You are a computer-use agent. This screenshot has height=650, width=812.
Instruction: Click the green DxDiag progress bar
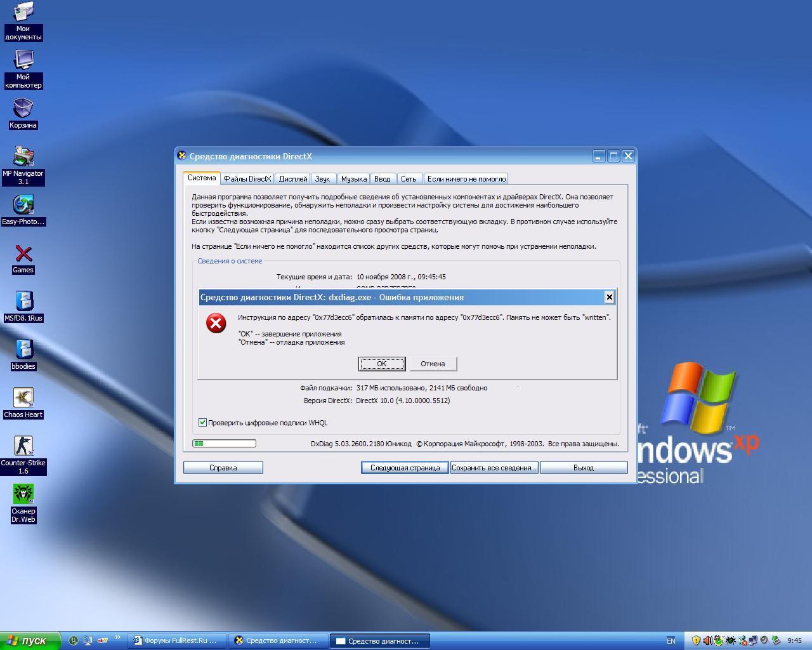[225, 444]
